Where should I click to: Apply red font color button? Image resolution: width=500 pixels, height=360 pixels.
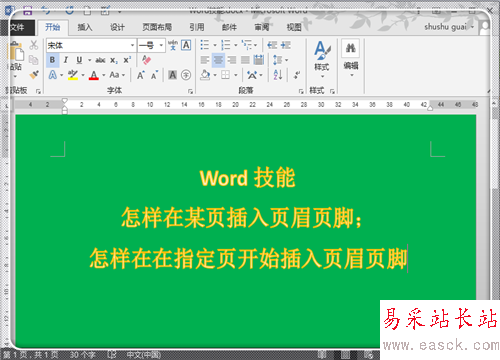(x=94, y=75)
